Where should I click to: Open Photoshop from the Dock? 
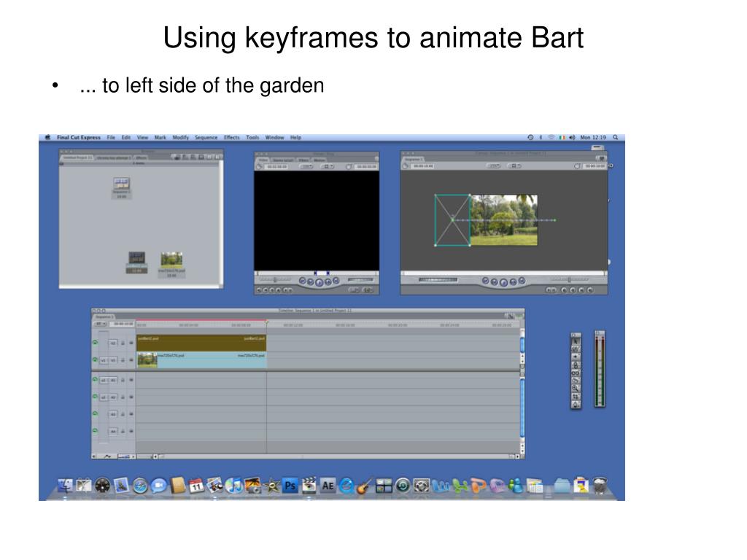click(290, 486)
